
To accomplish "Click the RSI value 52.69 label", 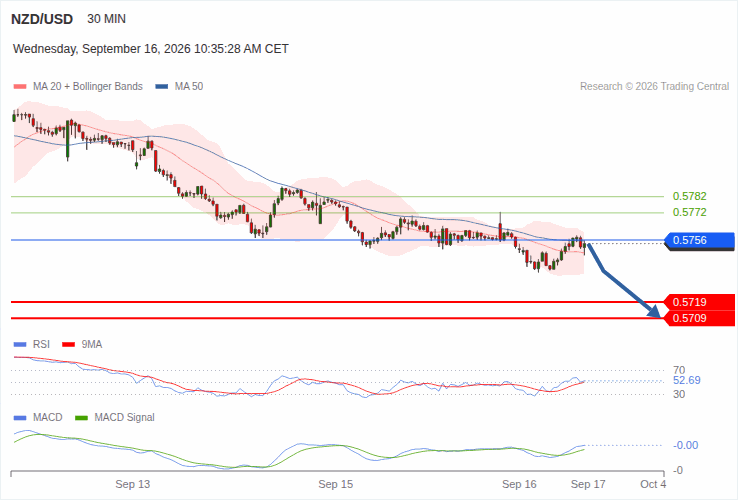I will pyautogui.click(x=687, y=380).
